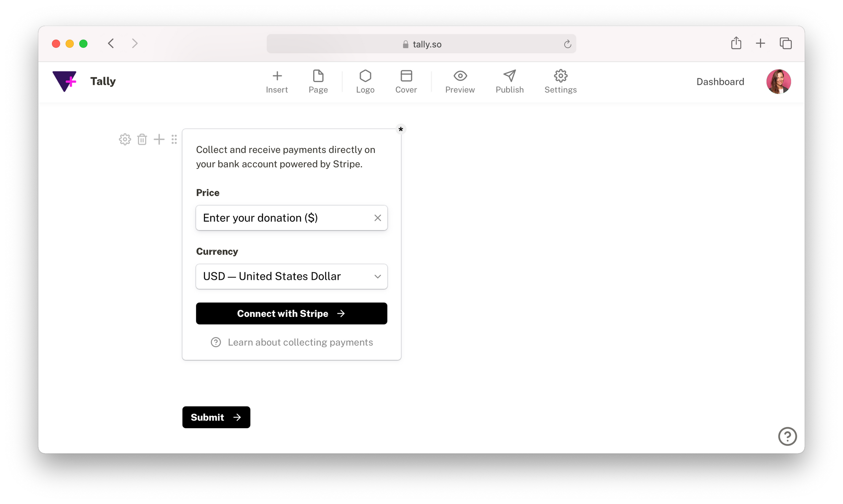The height and width of the screenshot is (504, 843).
Task: Open the Insert block menu
Action: pos(277,82)
